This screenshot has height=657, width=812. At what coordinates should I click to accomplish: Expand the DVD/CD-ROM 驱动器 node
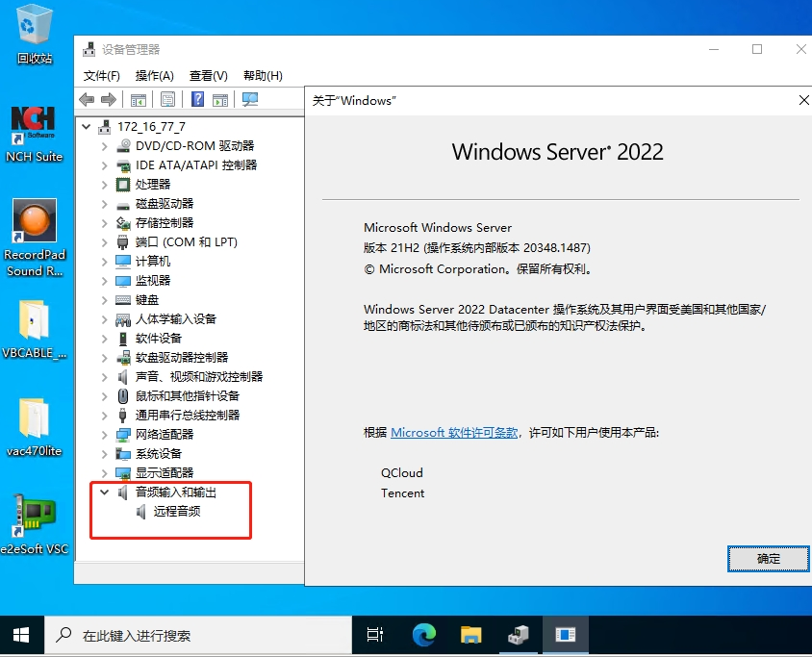105,146
